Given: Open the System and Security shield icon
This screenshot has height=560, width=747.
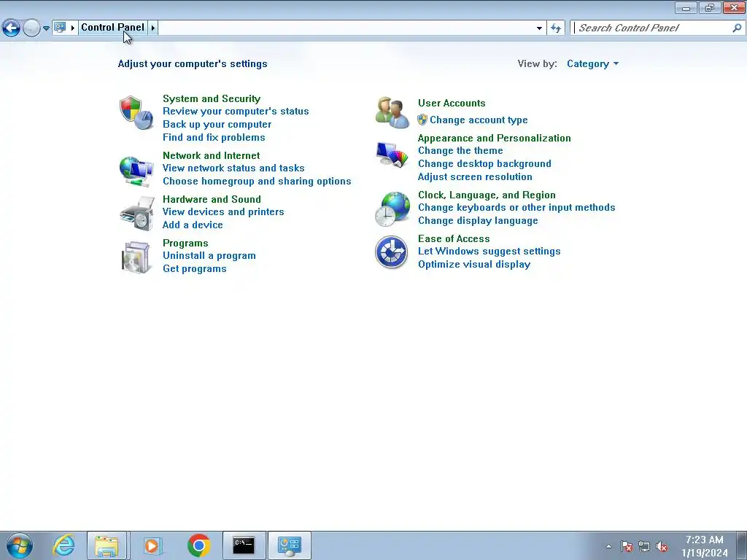Looking at the screenshot, I should pyautogui.click(x=136, y=112).
